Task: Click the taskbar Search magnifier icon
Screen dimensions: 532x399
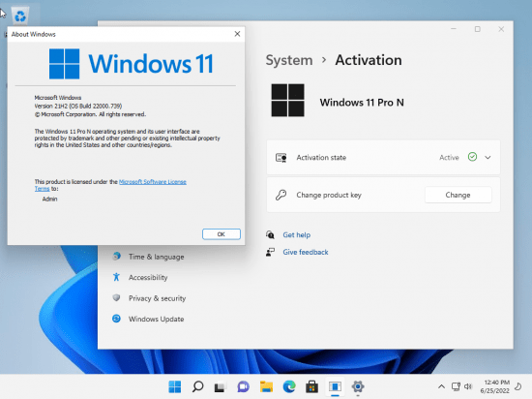Action: point(197,386)
